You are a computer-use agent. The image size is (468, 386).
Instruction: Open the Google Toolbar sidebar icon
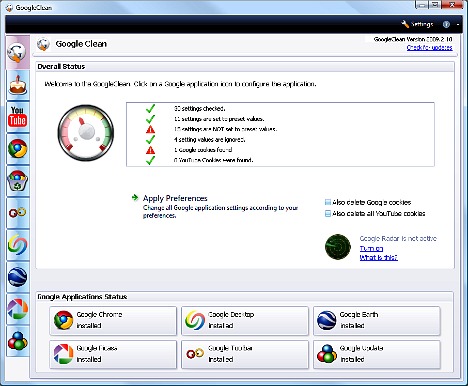point(18,213)
